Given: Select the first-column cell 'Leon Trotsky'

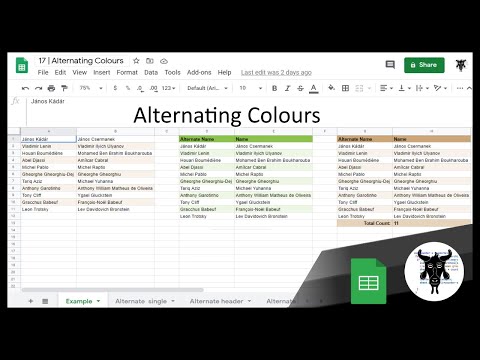Looking at the screenshot, I should pyautogui.click(x=49, y=209).
